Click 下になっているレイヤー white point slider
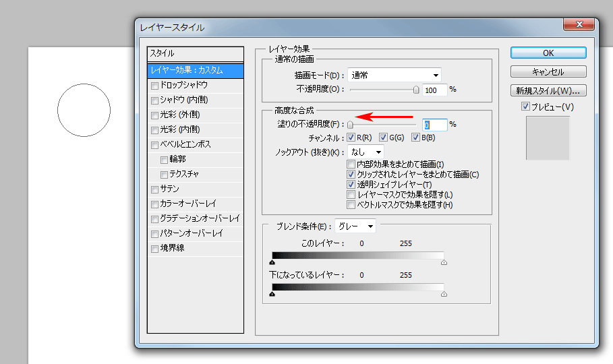613x364 pixels. (x=444, y=294)
